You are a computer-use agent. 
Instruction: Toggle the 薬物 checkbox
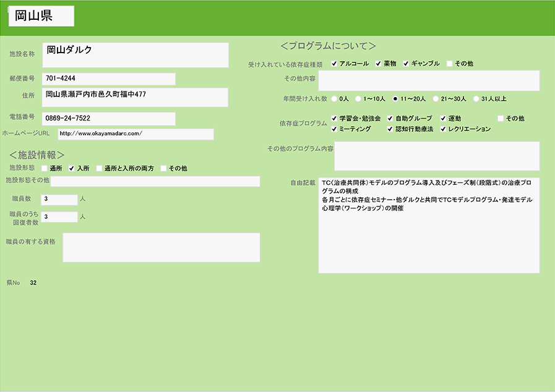378,64
